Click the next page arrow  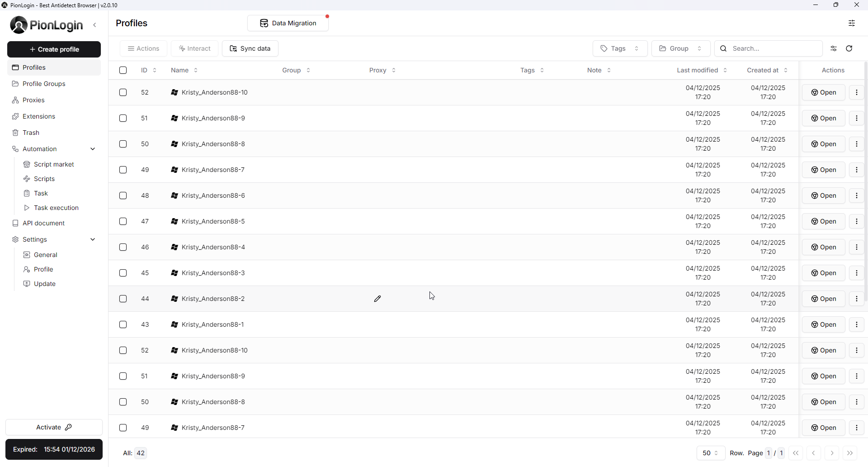click(x=832, y=453)
